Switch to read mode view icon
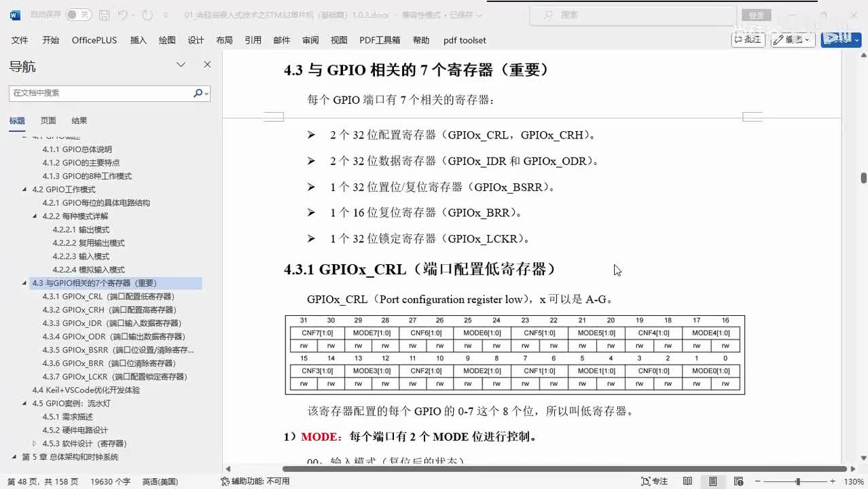 tap(687, 481)
